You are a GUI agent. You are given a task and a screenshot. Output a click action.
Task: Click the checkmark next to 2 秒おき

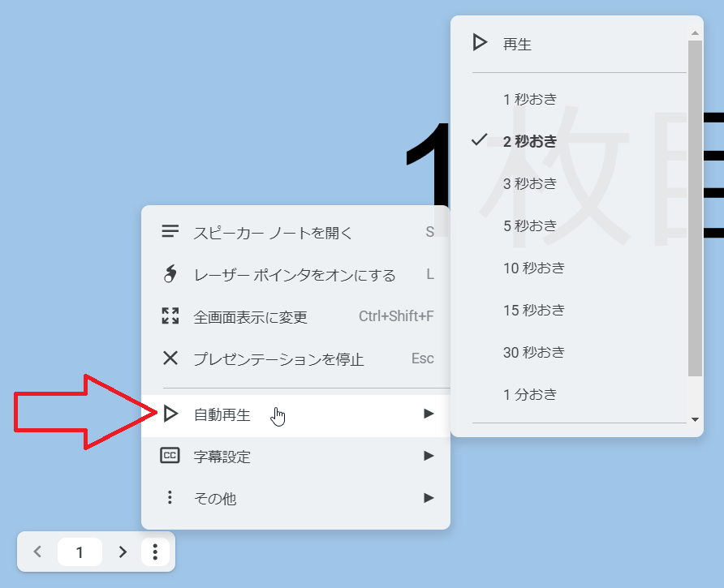pos(479,139)
